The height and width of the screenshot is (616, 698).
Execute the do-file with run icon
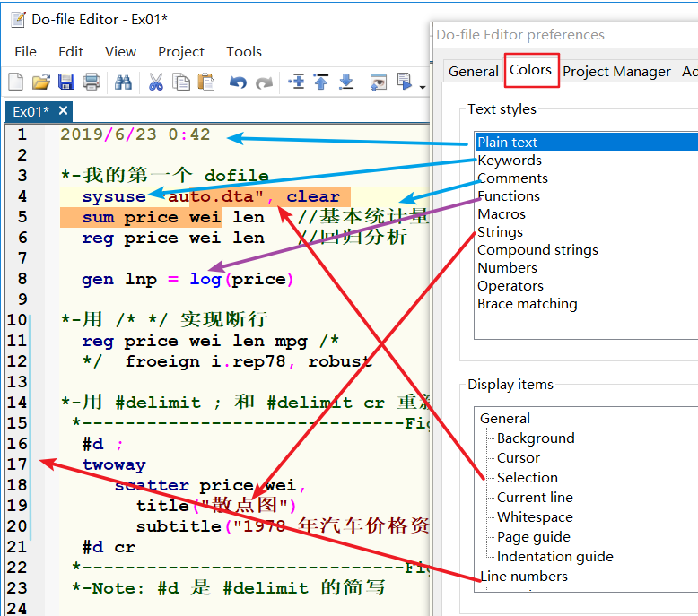[x=405, y=82]
